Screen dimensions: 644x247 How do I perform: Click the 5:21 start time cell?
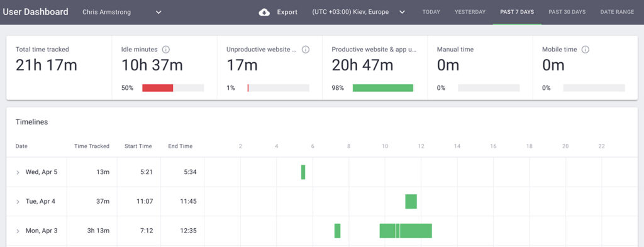pyautogui.click(x=146, y=172)
